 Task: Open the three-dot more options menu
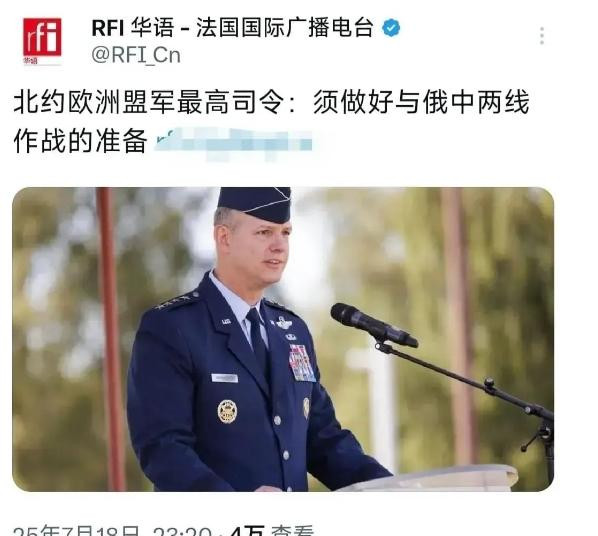[542, 36]
